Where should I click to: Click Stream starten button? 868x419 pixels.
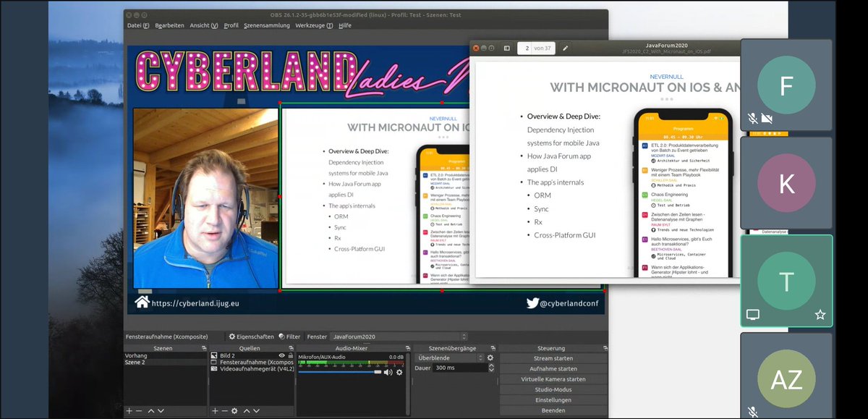coord(553,358)
